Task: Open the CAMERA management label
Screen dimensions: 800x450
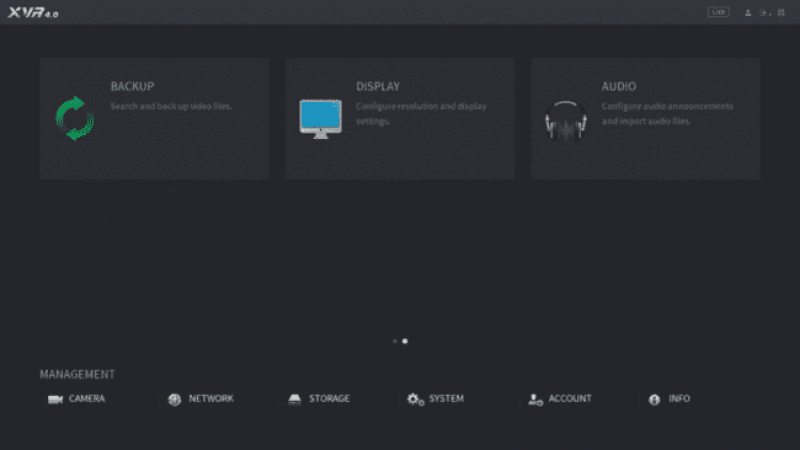Action: click(87, 398)
